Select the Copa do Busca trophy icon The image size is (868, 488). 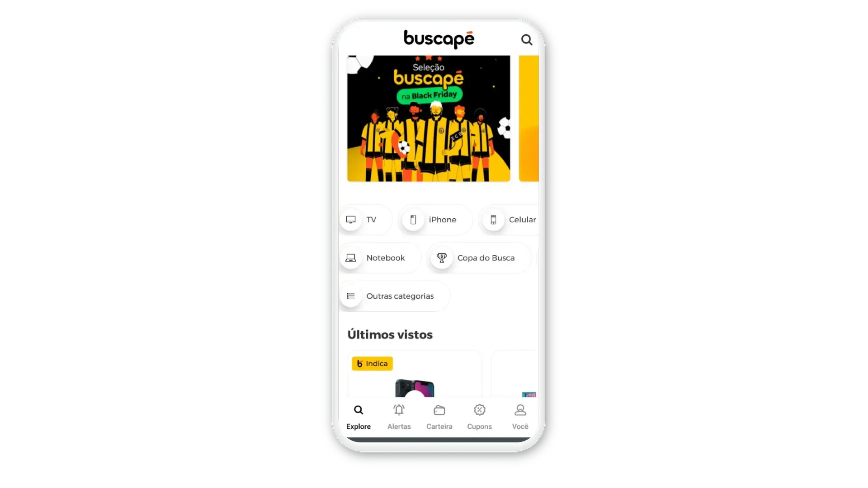point(441,258)
